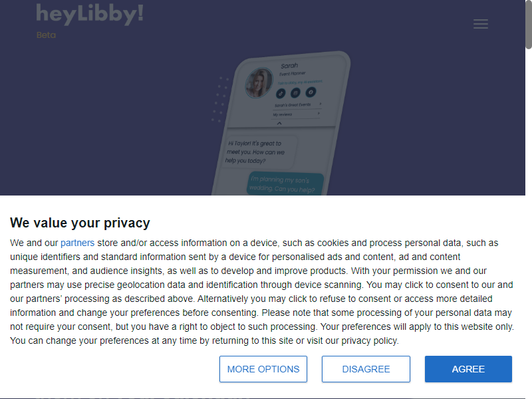Click the Facebook icon on Sarah's card
The width and height of the screenshot is (532, 399).
[x=311, y=92]
